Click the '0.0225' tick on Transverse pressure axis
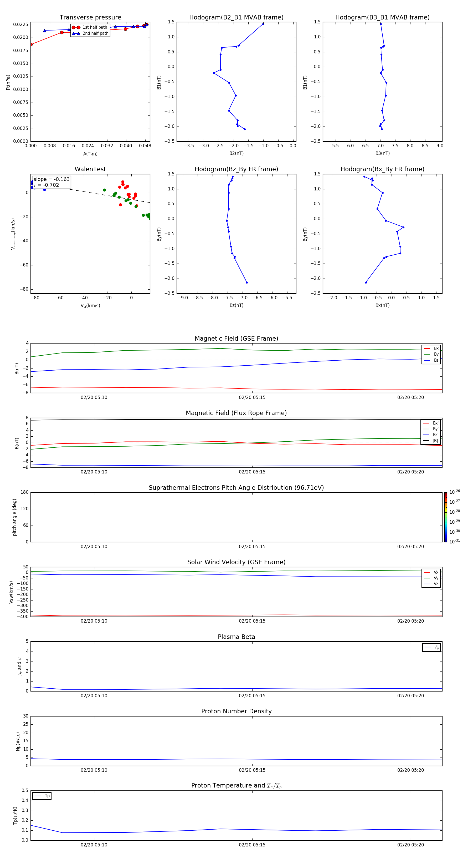 pos(20,24)
